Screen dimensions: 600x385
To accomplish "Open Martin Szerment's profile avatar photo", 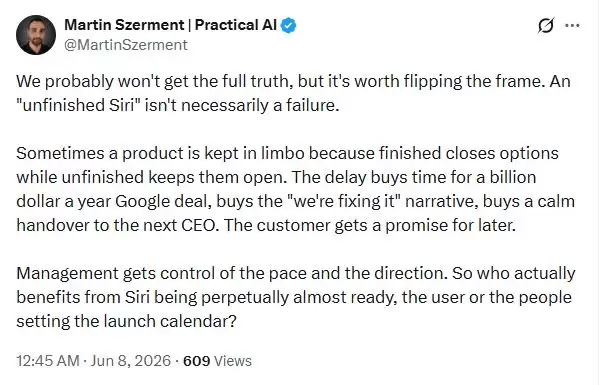I will click(x=36, y=35).
